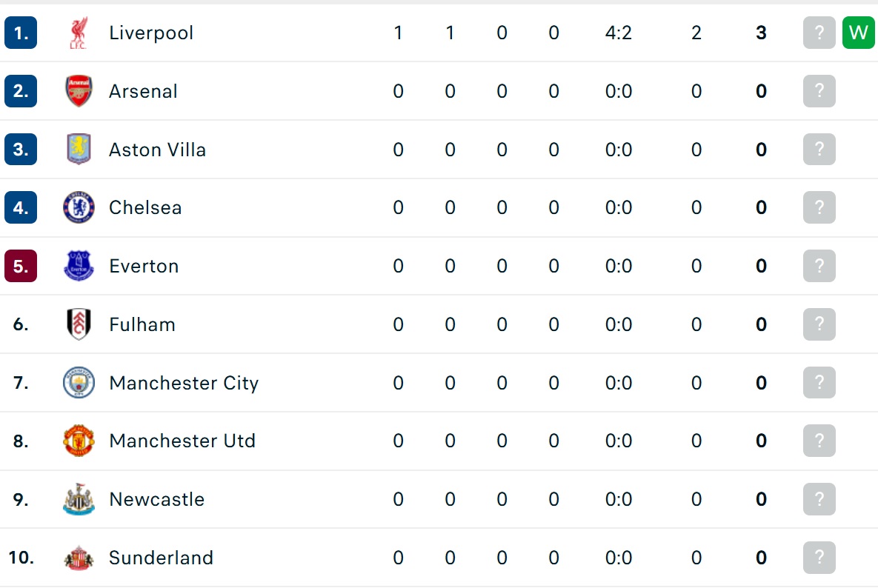
Task: Open the Everton team link
Action: [x=144, y=266]
